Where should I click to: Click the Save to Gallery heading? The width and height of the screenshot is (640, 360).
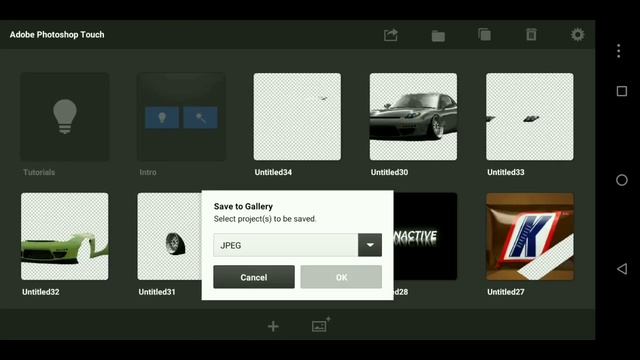coord(243,207)
